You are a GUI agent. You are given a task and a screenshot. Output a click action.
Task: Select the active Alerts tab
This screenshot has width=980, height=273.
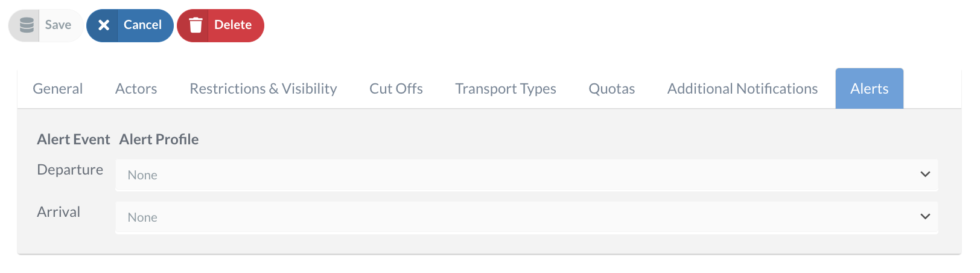(x=869, y=89)
